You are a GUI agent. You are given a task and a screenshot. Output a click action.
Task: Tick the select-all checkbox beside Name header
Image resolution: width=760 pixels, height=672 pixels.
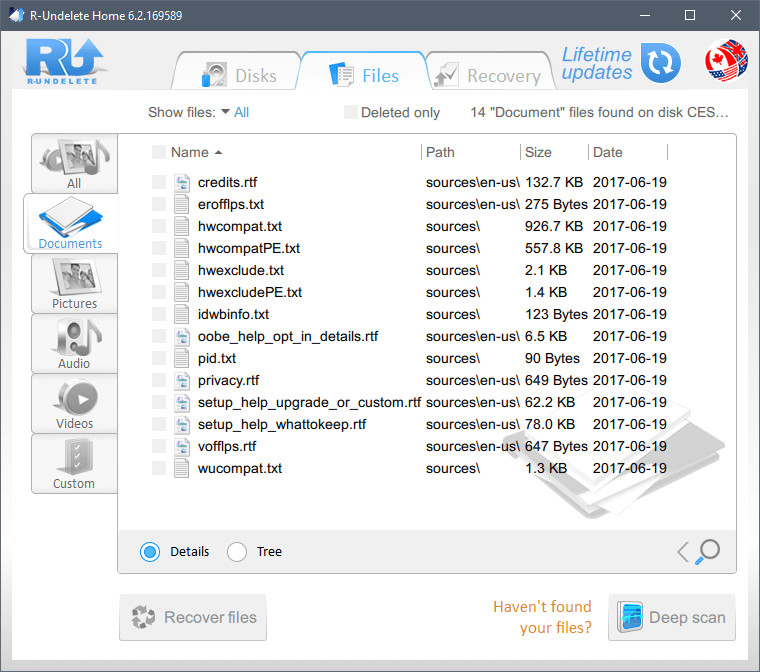159,152
